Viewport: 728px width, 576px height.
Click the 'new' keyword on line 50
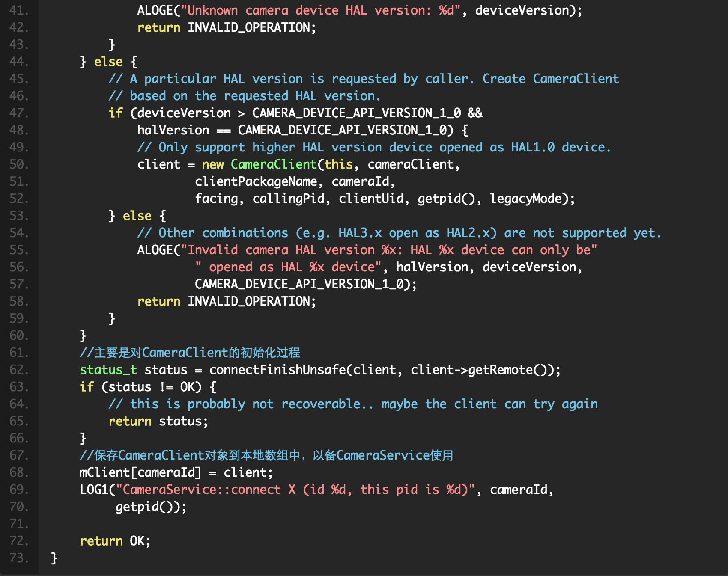(213, 164)
